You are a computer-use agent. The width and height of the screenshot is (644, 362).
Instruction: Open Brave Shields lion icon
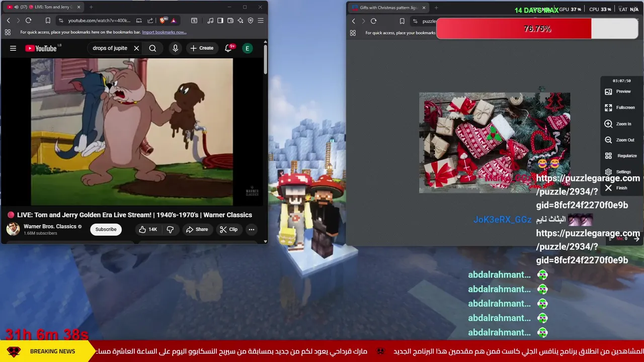[x=163, y=21]
